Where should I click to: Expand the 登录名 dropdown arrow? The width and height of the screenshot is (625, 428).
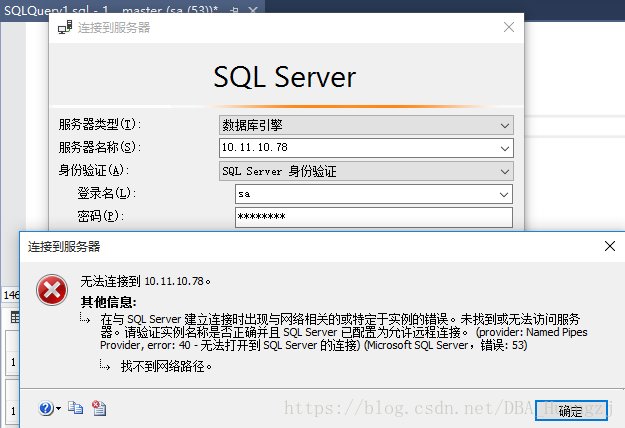(x=504, y=194)
